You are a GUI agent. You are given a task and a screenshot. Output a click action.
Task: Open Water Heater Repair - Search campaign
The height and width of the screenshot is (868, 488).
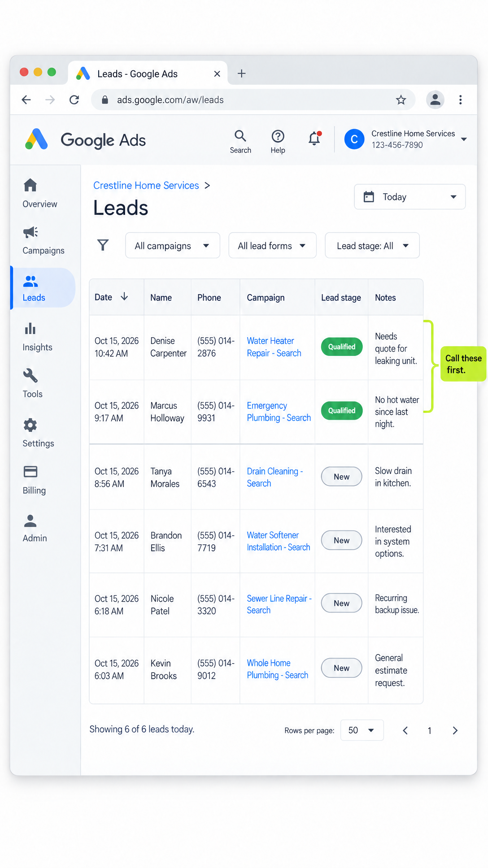pyautogui.click(x=274, y=347)
